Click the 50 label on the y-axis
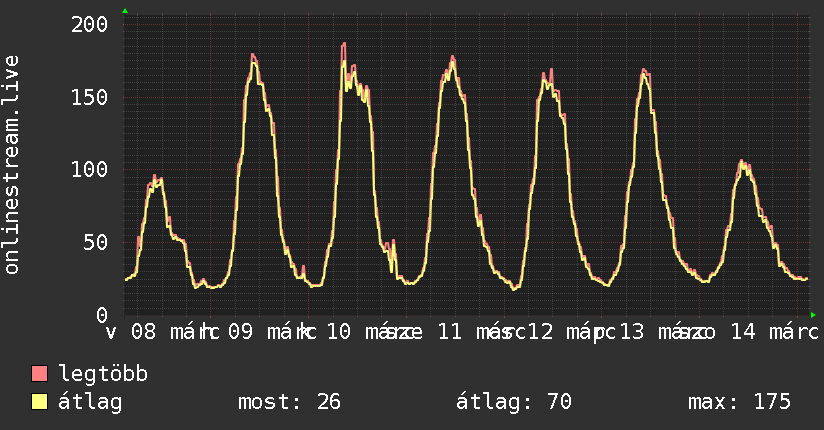824x430 pixels. coord(95,242)
